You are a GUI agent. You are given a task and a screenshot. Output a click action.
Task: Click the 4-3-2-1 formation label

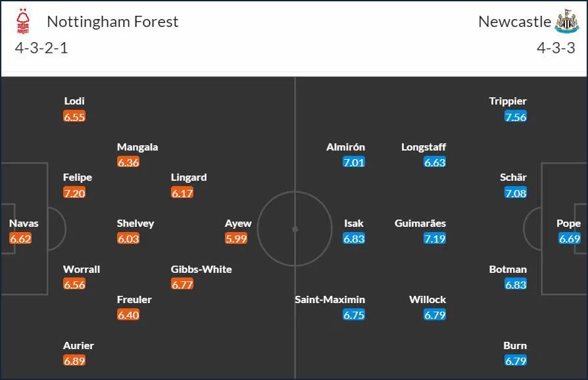point(41,48)
